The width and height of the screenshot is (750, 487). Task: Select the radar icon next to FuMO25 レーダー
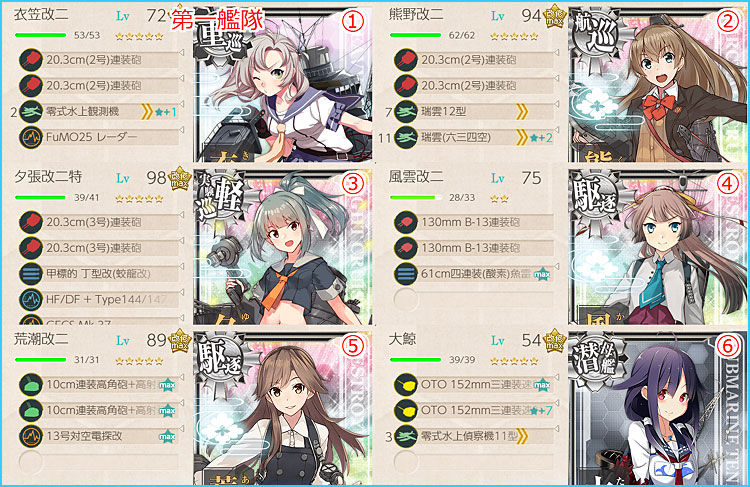tap(31, 137)
